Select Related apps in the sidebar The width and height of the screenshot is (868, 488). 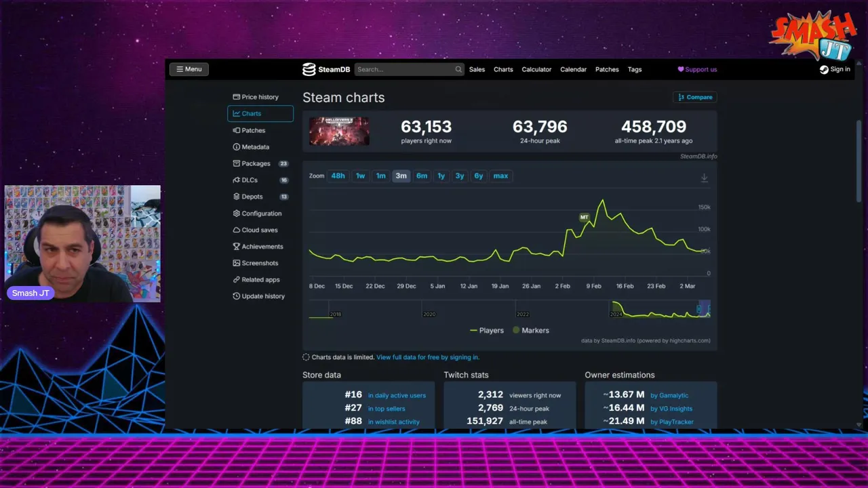pyautogui.click(x=260, y=279)
